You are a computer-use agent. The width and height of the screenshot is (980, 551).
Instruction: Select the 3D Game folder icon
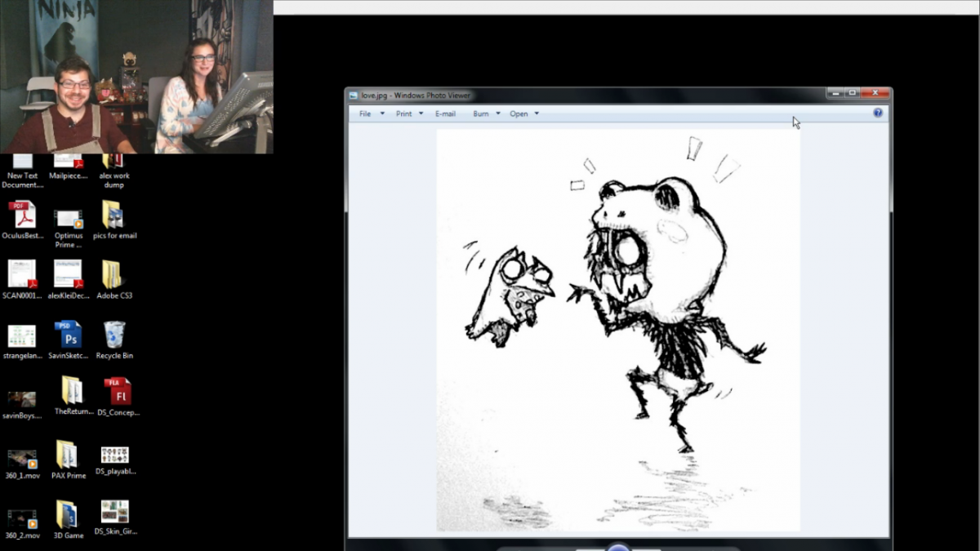point(67,514)
